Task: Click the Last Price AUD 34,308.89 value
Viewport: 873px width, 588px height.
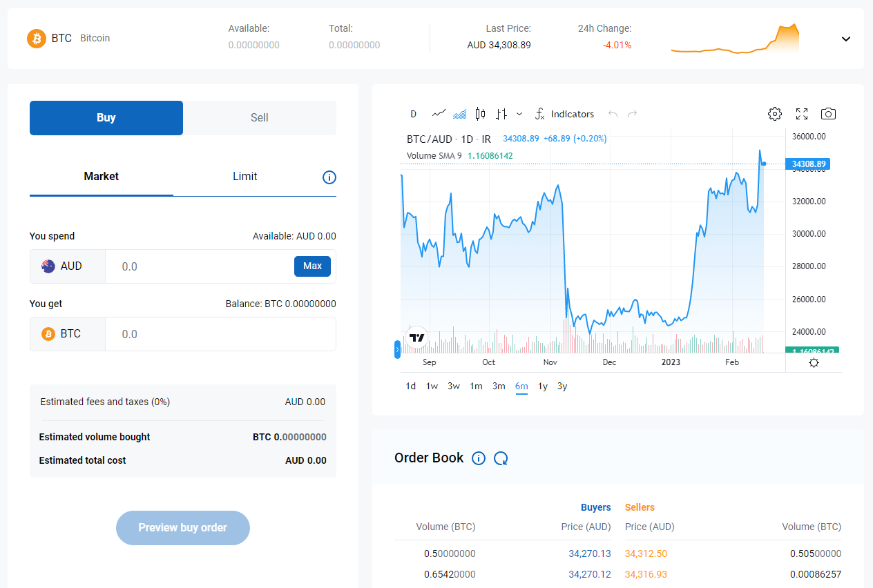Action: (x=499, y=45)
